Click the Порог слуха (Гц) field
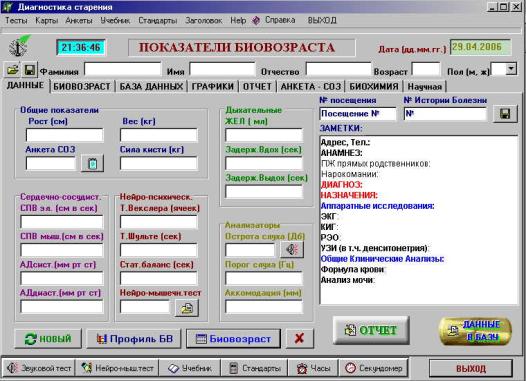526x381 pixels. point(264,278)
